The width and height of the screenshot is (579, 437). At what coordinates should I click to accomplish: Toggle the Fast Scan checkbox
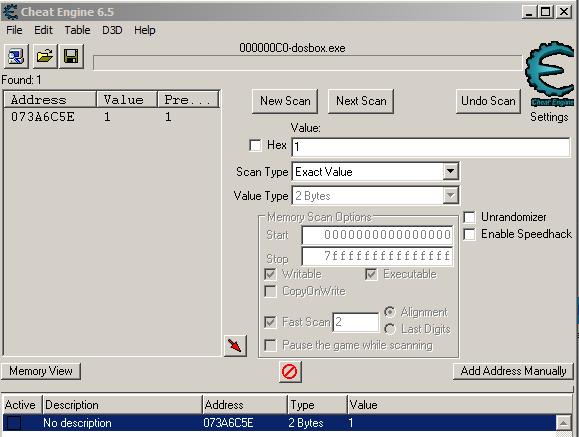coord(271,322)
